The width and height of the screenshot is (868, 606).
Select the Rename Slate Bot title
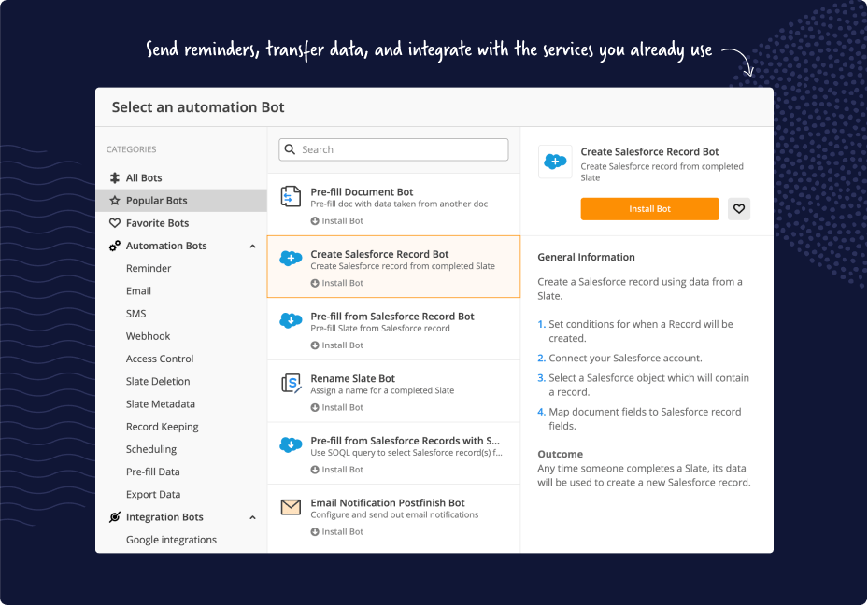point(352,378)
